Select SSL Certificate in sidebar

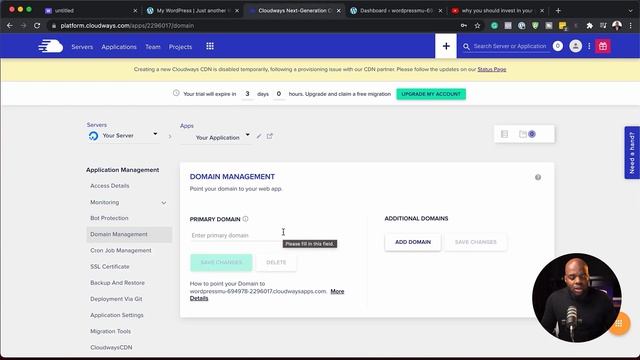109,267
